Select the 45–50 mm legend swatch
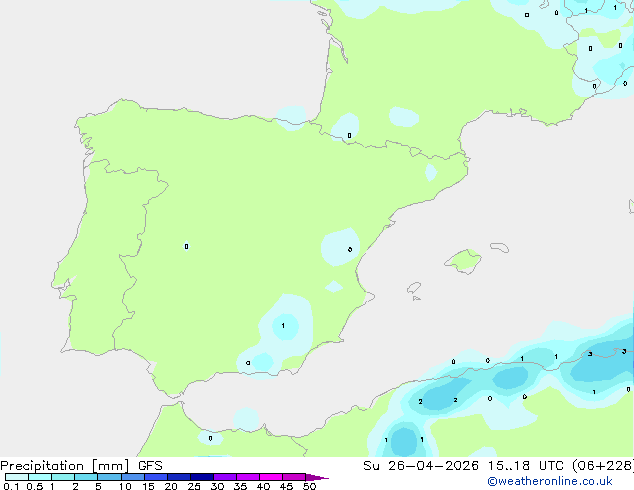This screenshot has height=490, width=634. click(x=294, y=477)
